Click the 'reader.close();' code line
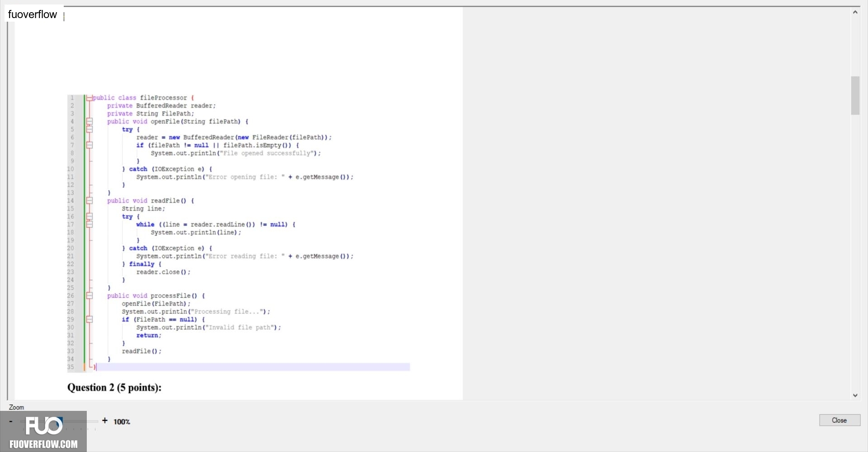Image resolution: width=868 pixels, height=452 pixels. 163,272
